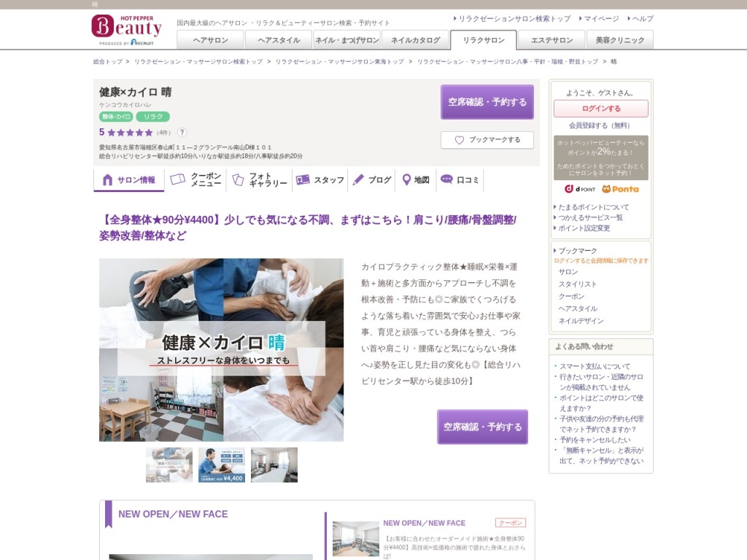The width and height of the screenshot is (747, 560).
Task: Expand the たまるポイントについて link
Action: click(593, 207)
